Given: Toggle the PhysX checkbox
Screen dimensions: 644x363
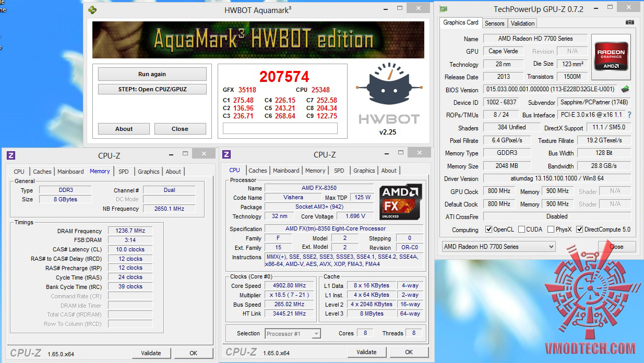Looking at the screenshot, I should 551,229.
